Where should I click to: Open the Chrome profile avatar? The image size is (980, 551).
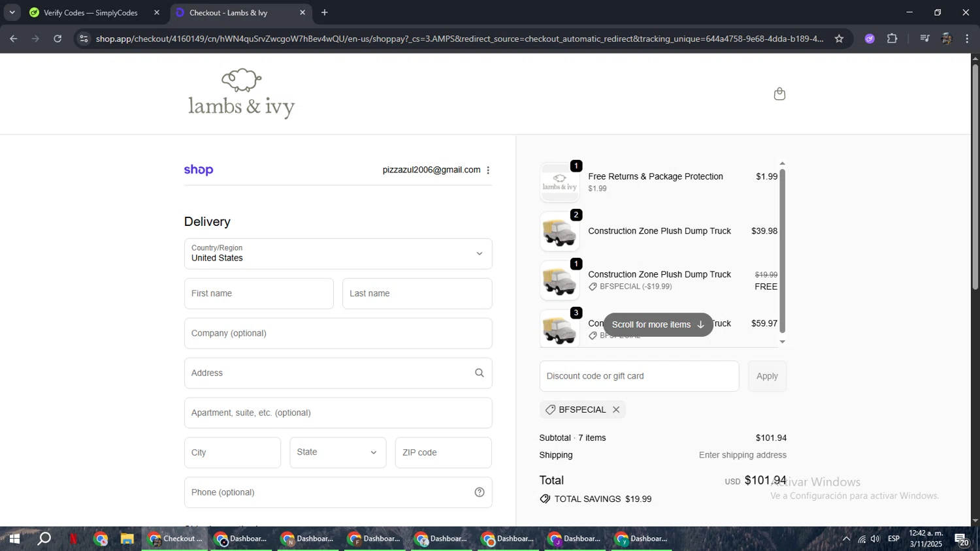pyautogui.click(x=947, y=39)
